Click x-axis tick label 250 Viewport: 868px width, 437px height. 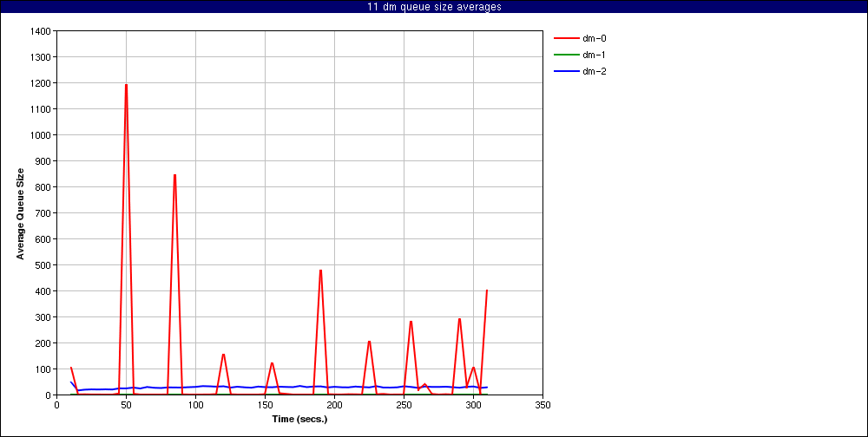pyautogui.click(x=404, y=406)
